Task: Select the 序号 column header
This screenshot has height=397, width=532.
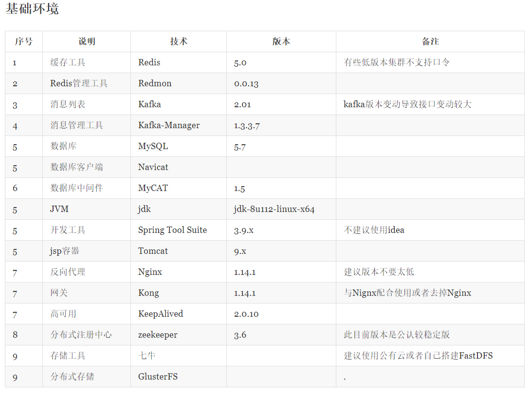Action: click(24, 41)
